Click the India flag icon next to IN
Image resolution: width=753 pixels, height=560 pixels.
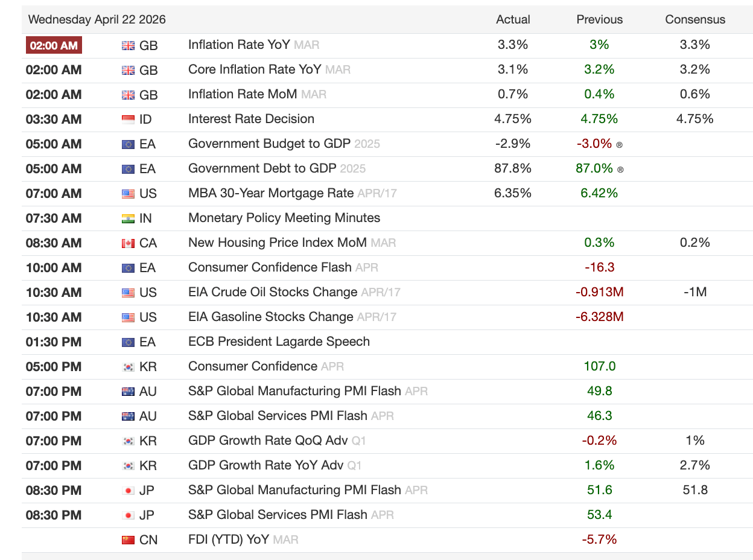(x=128, y=218)
